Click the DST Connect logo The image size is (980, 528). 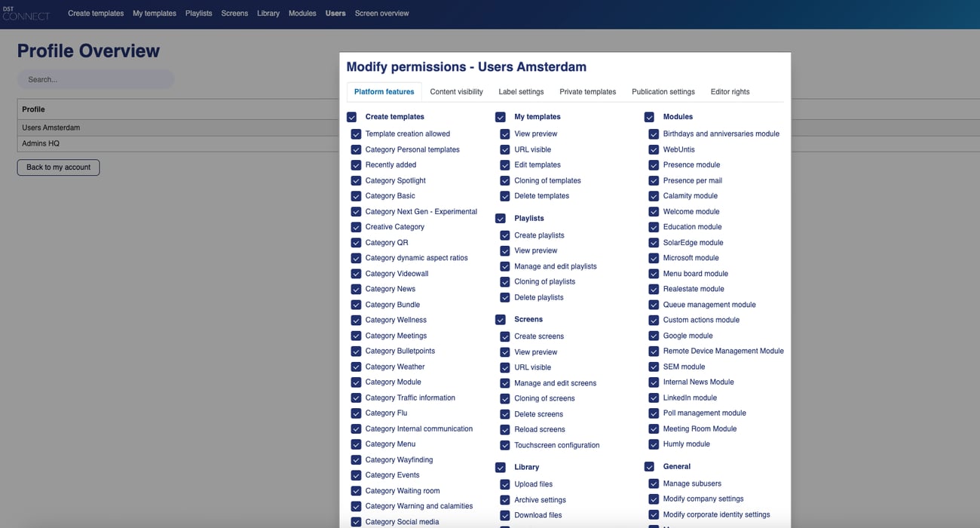pyautogui.click(x=26, y=13)
